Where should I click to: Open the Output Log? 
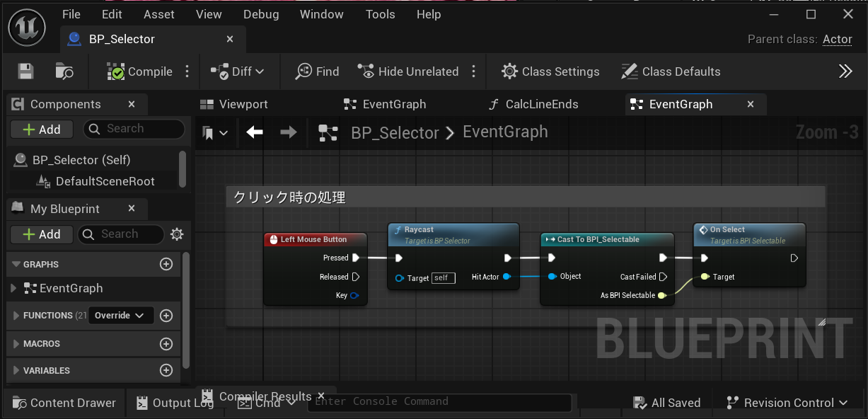[x=174, y=403]
